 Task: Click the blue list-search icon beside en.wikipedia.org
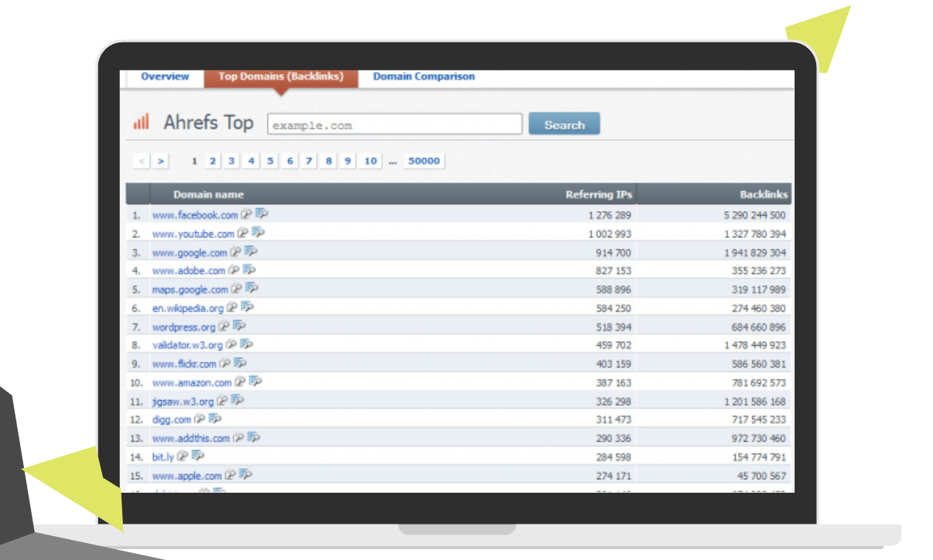(248, 307)
